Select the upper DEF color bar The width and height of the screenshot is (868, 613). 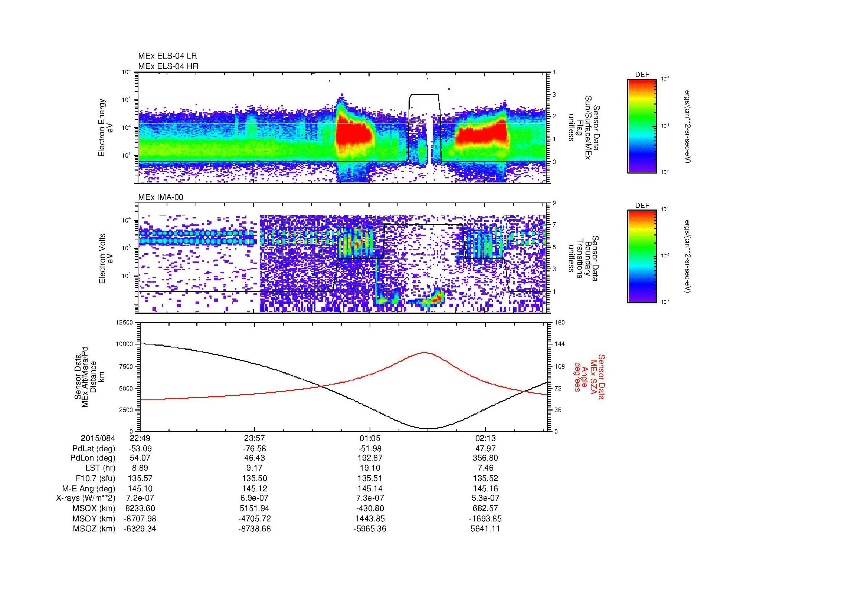pos(642,126)
